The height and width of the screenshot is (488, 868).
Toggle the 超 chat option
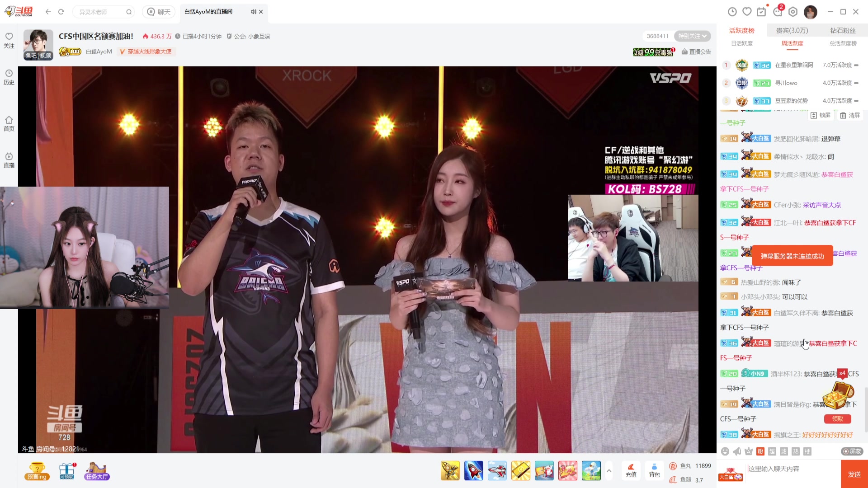tap(772, 451)
